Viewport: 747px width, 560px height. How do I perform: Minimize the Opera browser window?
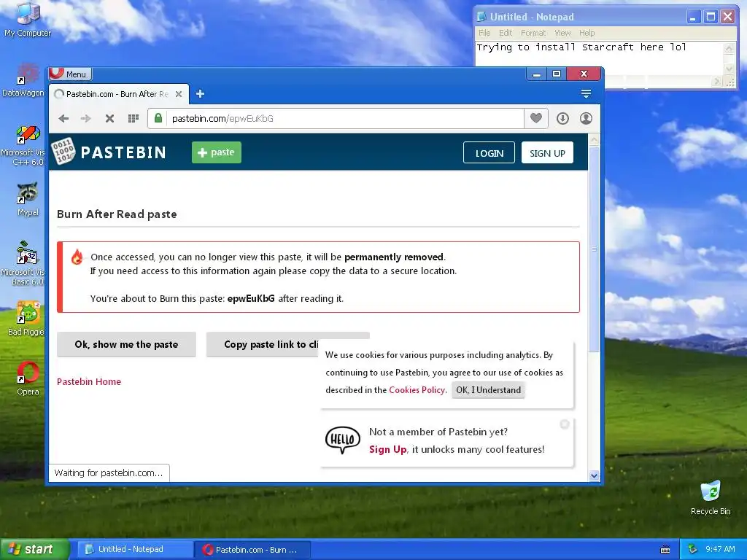click(x=537, y=74)
